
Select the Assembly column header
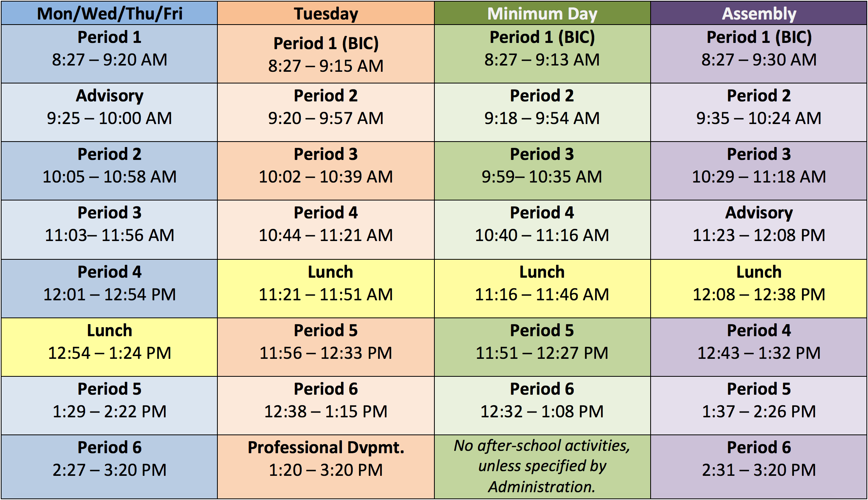[759, 13]
